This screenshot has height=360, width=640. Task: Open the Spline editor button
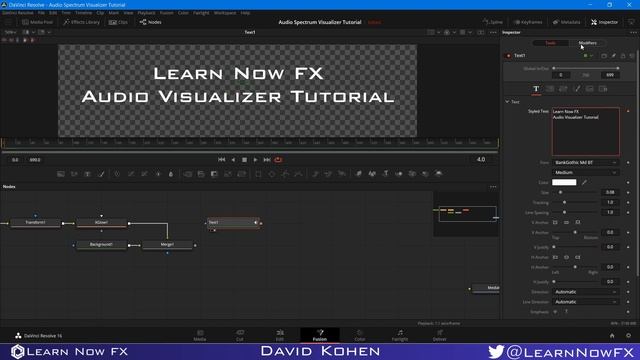coord(493,22)
